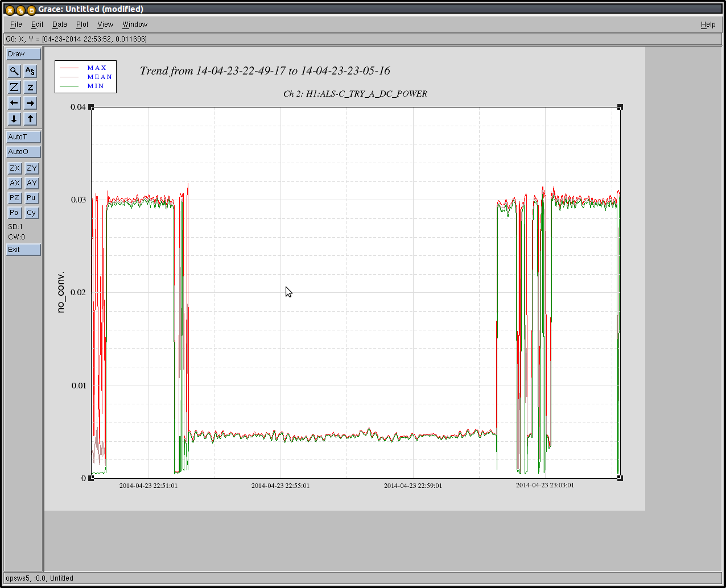Open the Plot menu

click(82, 24)
